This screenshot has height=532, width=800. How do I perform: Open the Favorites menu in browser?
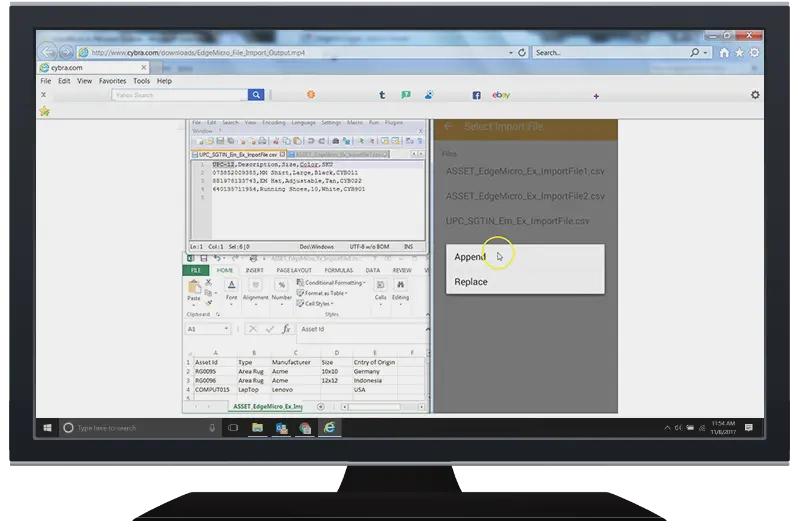[112, 81]
